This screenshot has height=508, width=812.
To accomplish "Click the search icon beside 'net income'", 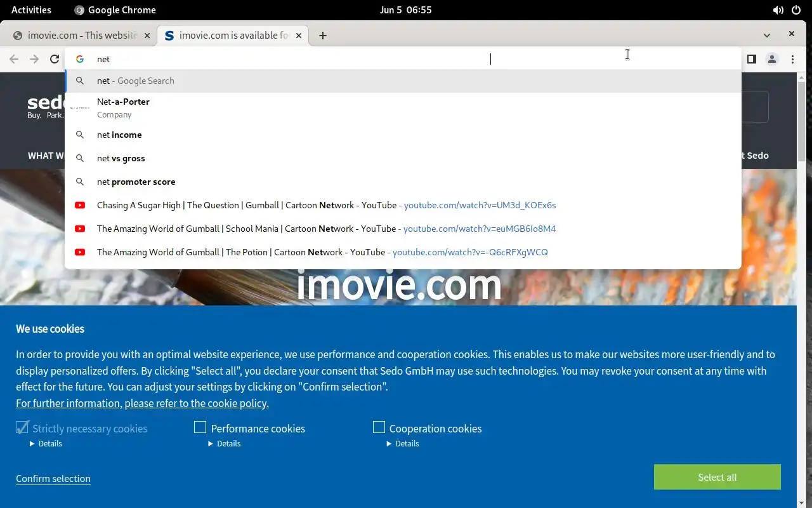I will [x=80, y=135].
